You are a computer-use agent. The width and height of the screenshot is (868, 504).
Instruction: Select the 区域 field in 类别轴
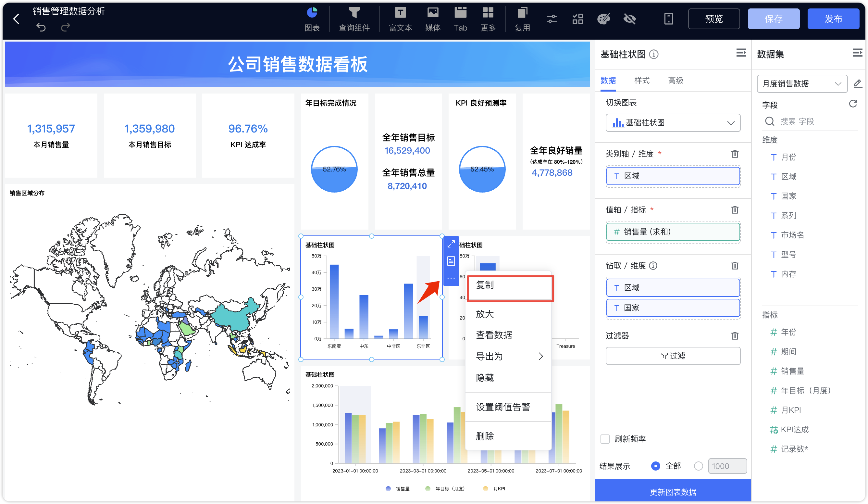[x=673, y=176]
